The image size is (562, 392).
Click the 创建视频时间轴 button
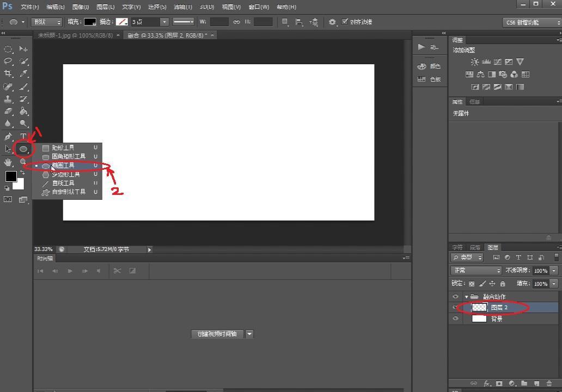(217, 334)
